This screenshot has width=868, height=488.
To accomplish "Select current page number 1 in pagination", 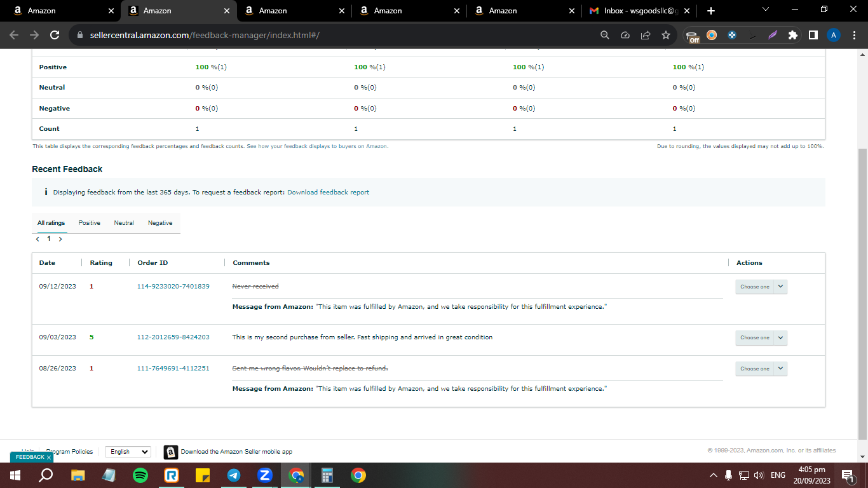I will [x=49, y=239].
